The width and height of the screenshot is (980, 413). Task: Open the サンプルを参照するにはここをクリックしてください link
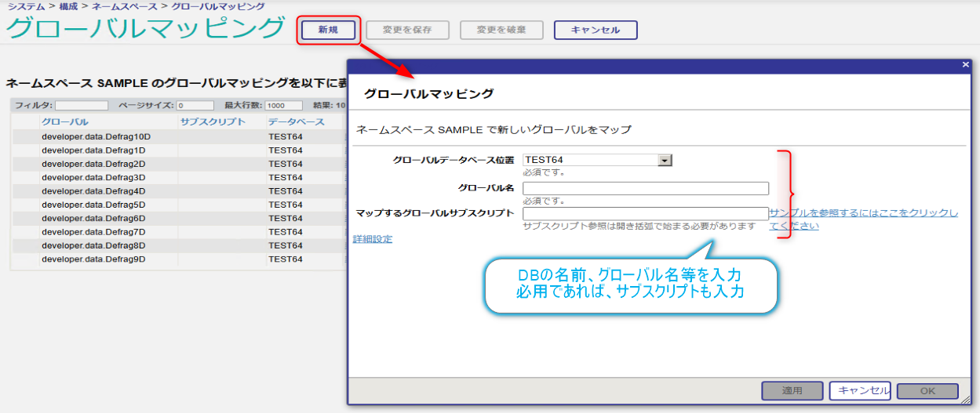pyautogui.click(x=863, y=219)
